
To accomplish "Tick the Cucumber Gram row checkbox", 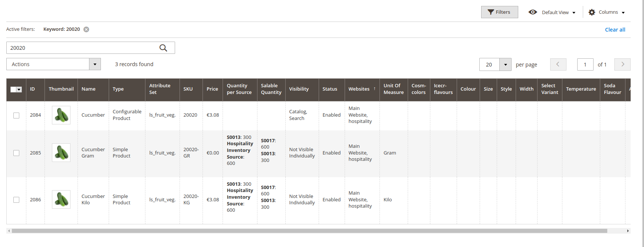I will click(16, 153).
